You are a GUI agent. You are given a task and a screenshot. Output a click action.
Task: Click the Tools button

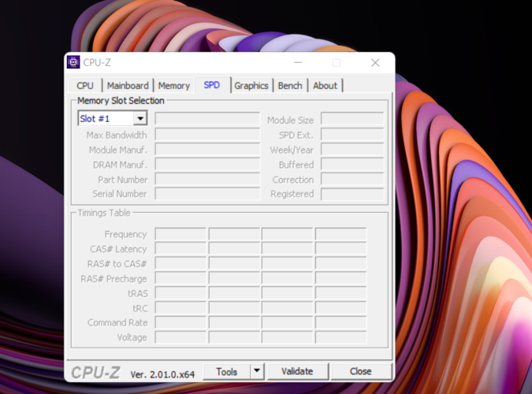[x=227, y=372]
